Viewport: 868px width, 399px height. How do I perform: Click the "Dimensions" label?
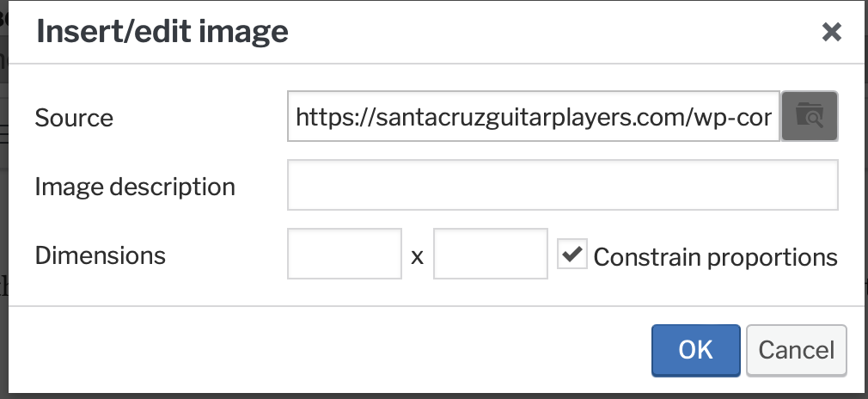click(x=100, y=255)
